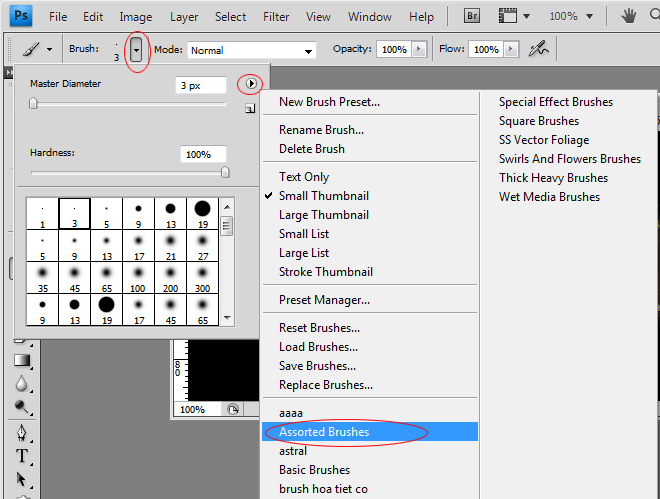Select the Path Selection arrow tool
Viewport: 660px width, 499px height.
[21, 479]
